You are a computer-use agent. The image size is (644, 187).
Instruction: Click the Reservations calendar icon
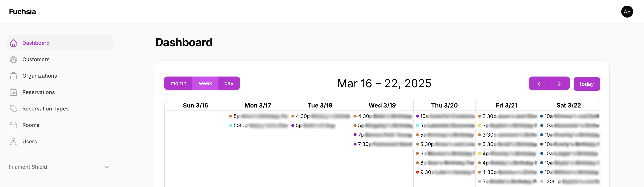coord(13,92)
